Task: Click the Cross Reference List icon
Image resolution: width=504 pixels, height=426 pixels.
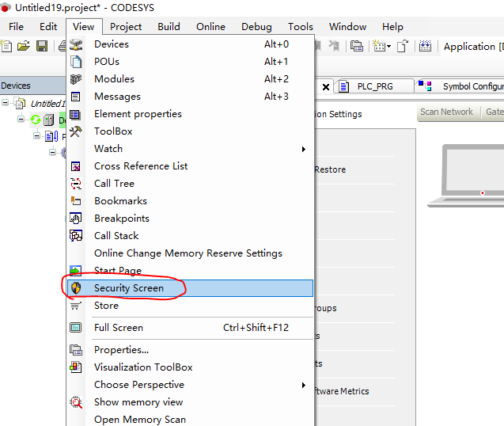Action: tap(76, 166)
